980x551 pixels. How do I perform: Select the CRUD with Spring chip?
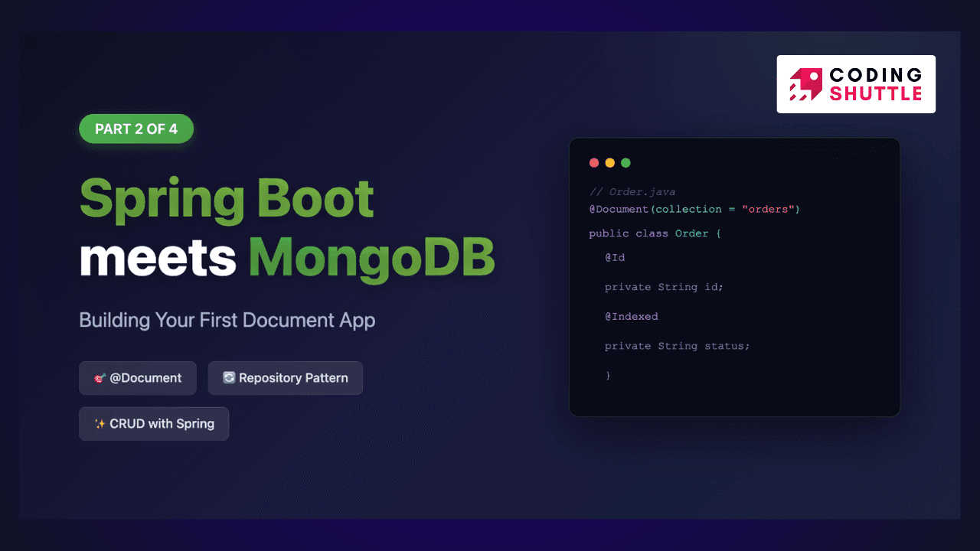(x=154, y=424)
